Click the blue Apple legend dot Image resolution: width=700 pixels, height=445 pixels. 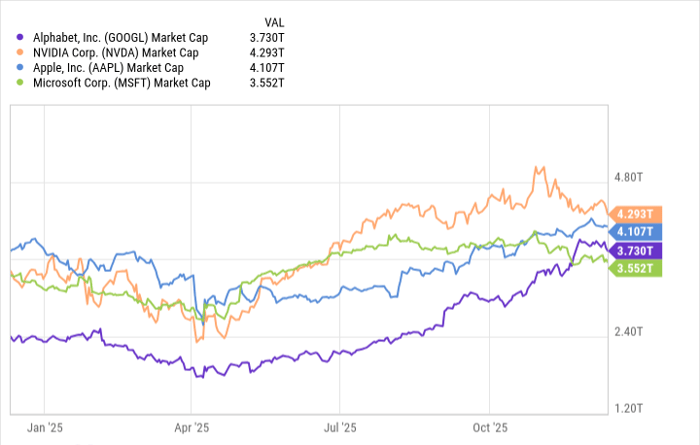(20, 68)
